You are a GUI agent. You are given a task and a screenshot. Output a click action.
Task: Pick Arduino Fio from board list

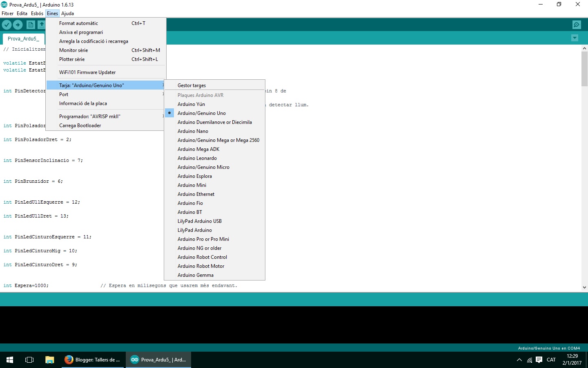coord(215,203)
